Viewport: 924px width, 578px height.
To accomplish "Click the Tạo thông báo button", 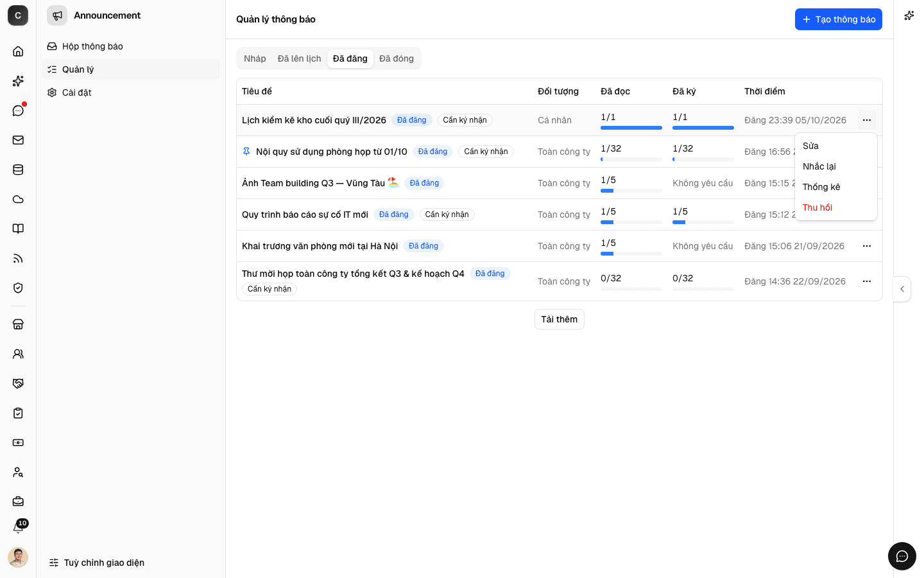I will [839, 19].
